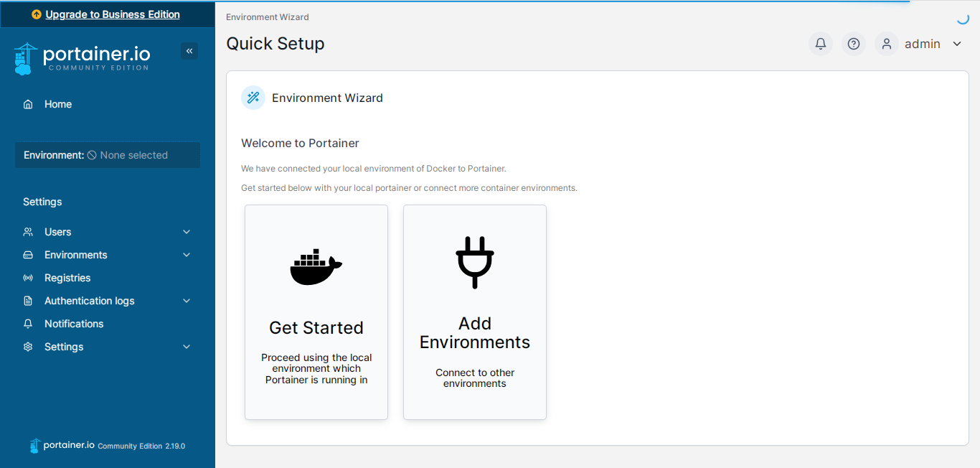
Task: Click the Settings section heading in sidebar
Action: (42, 202)
